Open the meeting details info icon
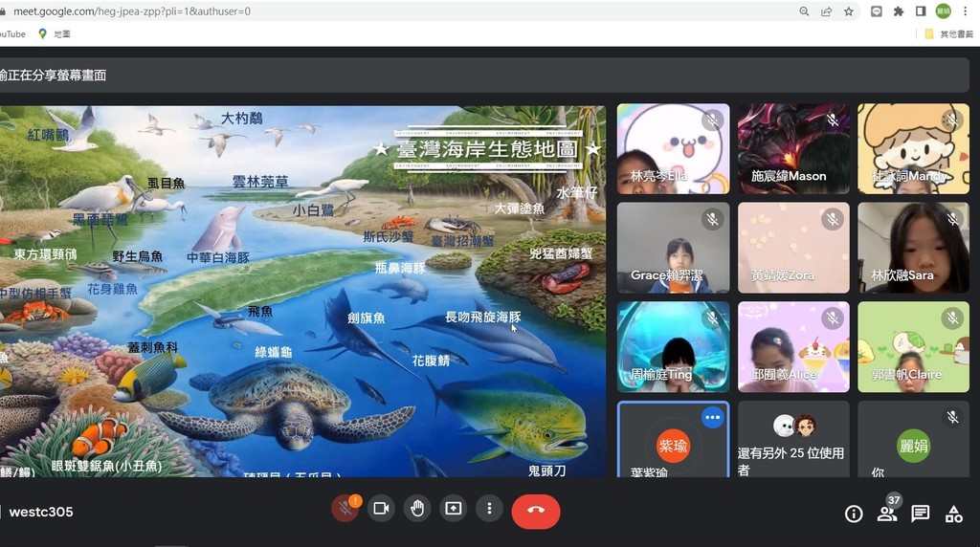 coord(854,514)
